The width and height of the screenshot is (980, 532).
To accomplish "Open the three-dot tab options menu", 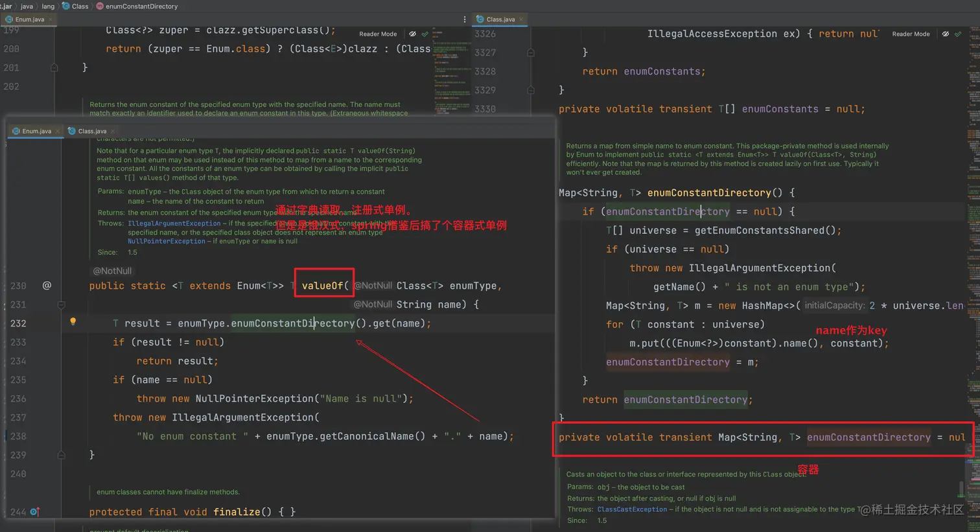I will click(465, 19).
